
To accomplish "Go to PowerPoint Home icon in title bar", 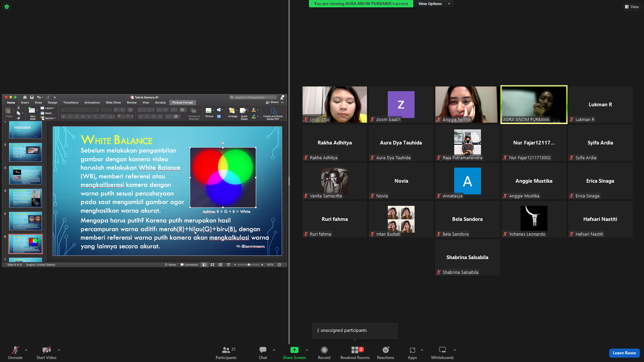I will [x=25, y=97].
